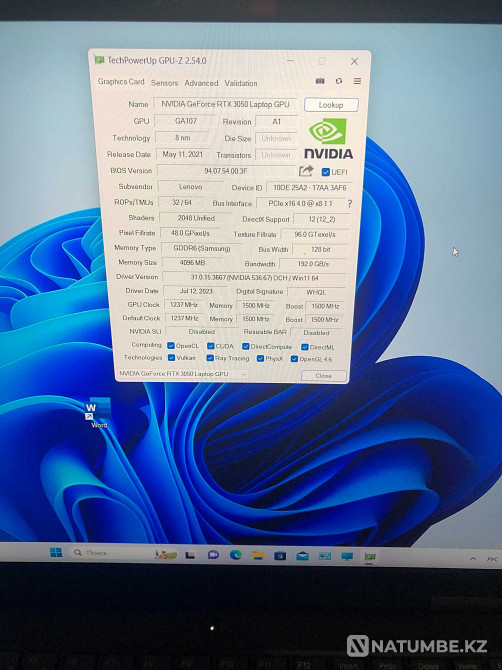Toggle the OpenGL 4.6 checkbox
Screen dimensions: 502x670
[294, 359]
